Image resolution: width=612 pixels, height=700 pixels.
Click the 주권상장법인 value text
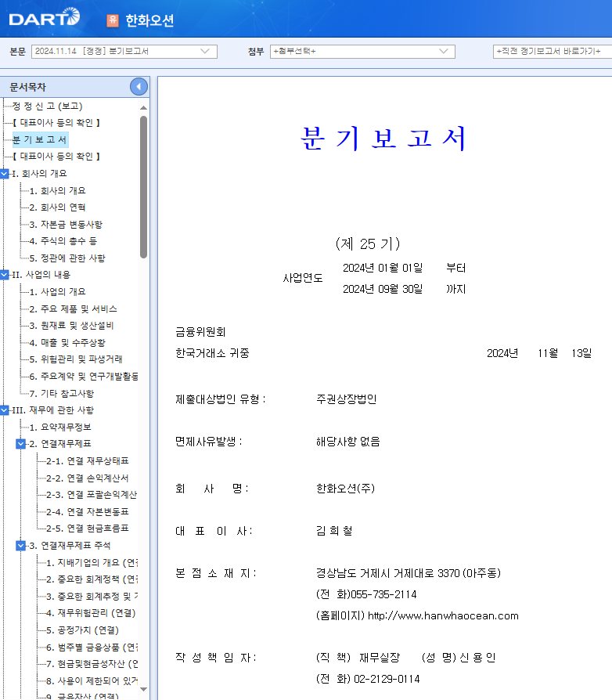tap(346, 399)
